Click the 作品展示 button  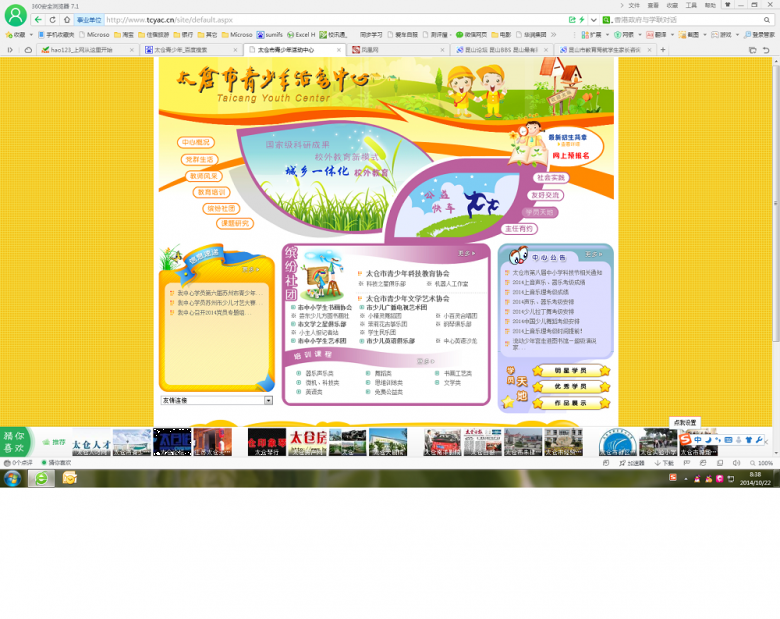pos(571,403)
